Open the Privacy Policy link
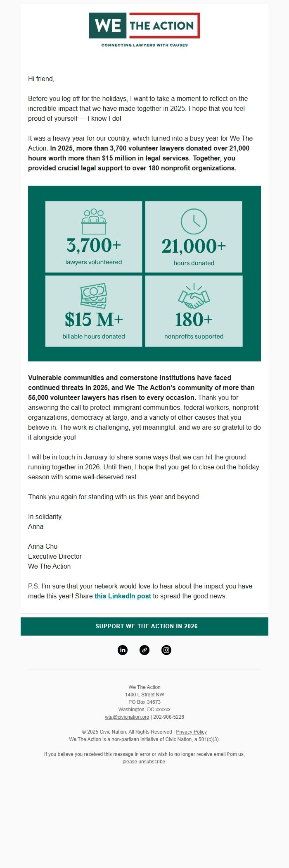 point(192,732)
